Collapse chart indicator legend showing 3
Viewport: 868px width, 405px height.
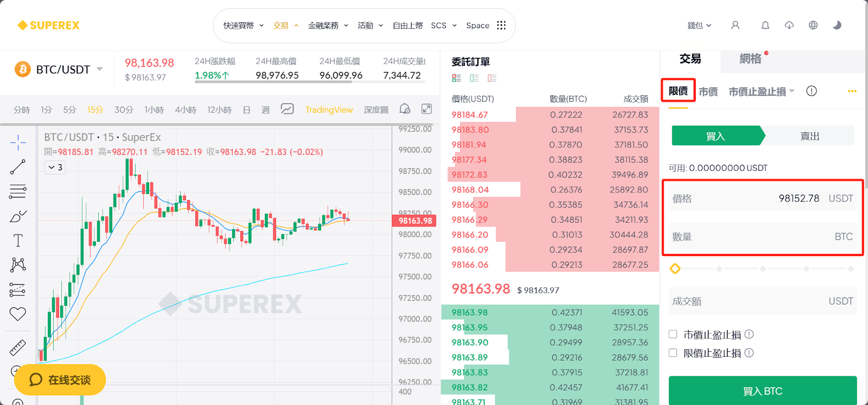pyautogui.click(x=55, y=168)
